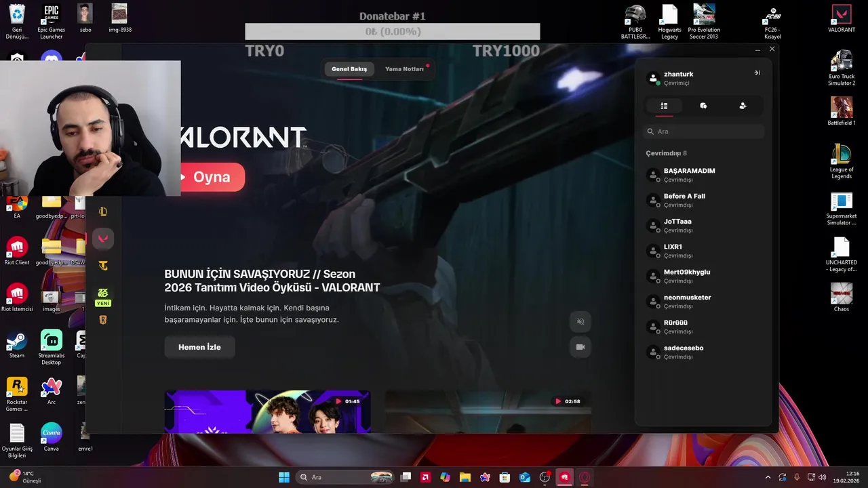This screenshot has height=488, width=868.
Task: Select friend BAŞARAMADIM
Action: coord(704,175)
